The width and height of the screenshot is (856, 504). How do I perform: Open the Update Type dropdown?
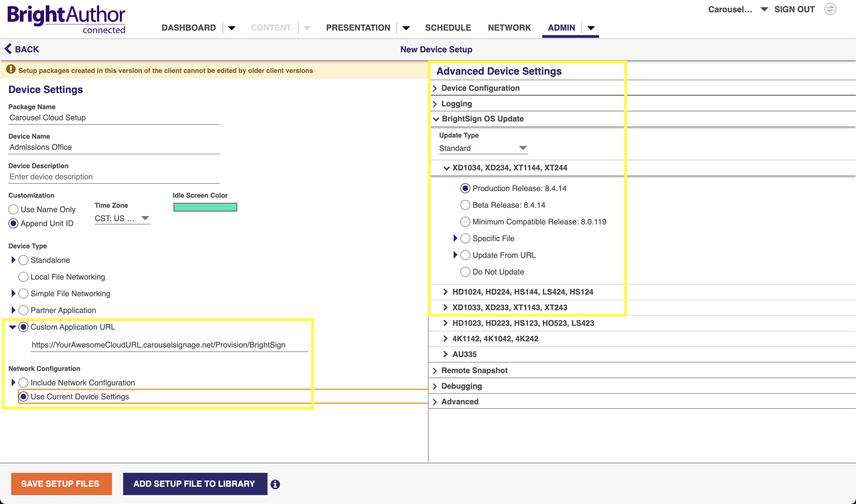tap(523, 148)
